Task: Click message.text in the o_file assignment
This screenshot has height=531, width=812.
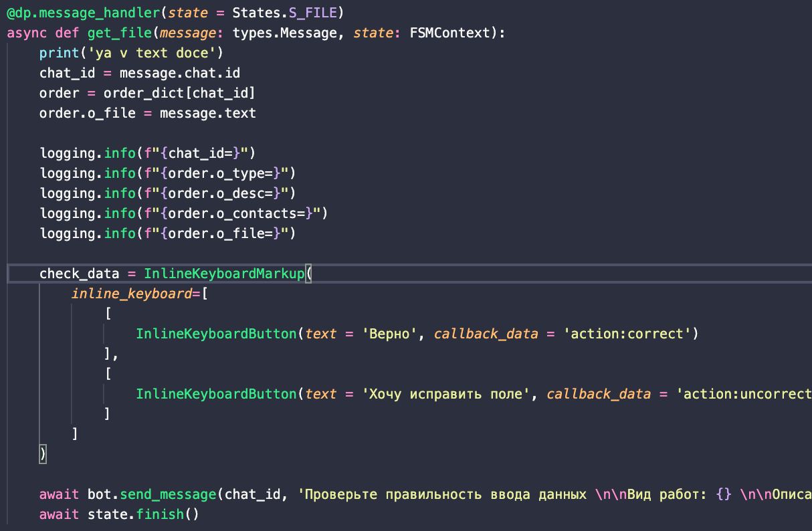Action: (x=208, y=113)
